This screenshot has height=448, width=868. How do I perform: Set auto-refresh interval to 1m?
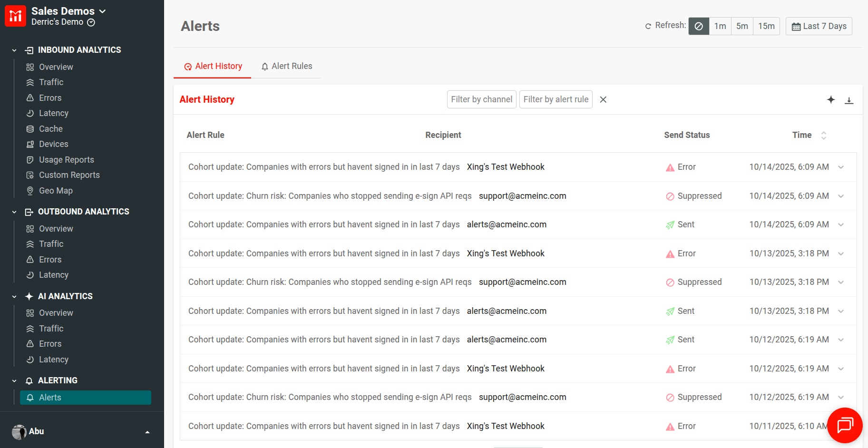coord(720,26)
